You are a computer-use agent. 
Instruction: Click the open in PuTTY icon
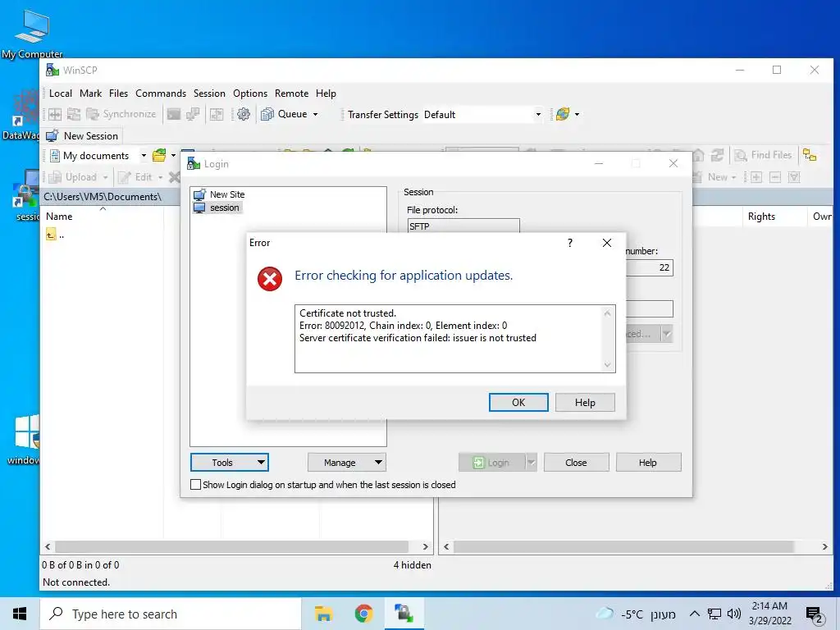click(193, 114)
